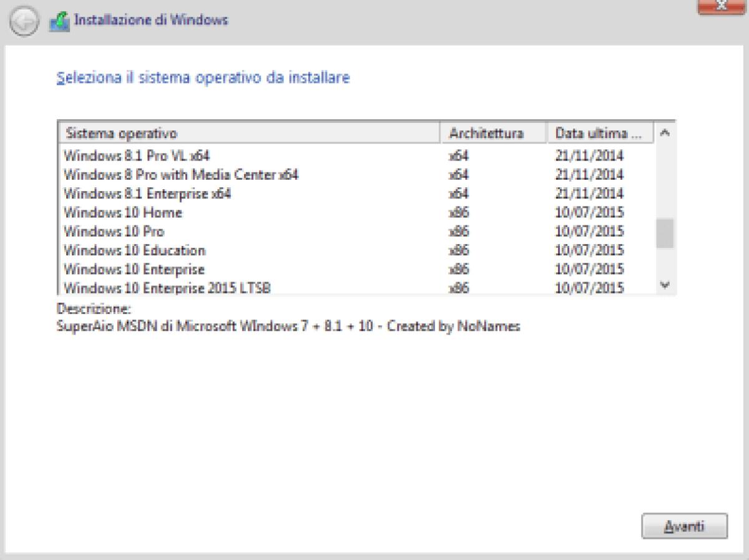Click the back navigation arrow
The height and width of the screenshot is (560, 749).
[x=24, y=21]
